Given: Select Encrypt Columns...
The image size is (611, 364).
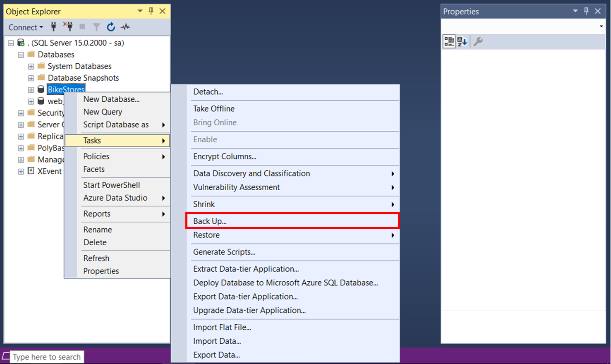Looking at the screenshot, I should pyautogui.click(x=285, y=156).
